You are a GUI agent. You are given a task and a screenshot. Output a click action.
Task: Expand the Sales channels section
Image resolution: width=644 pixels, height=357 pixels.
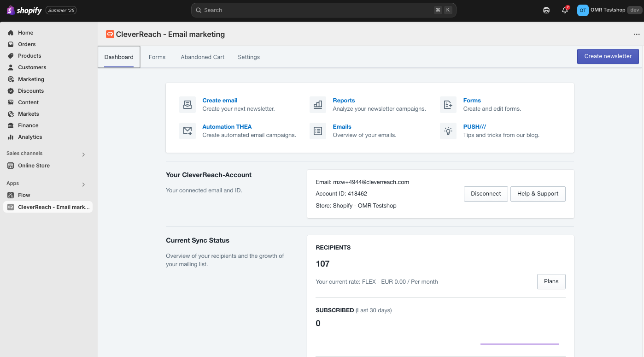[x=83, y=154]
